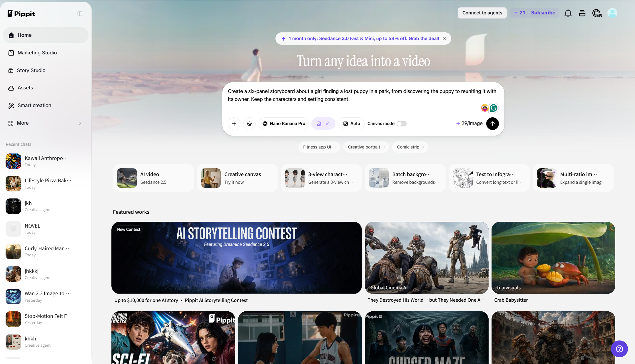Screen dimensions: 635x364
Task: Open Curly-Haired Man chat
Action: (46, 251)
